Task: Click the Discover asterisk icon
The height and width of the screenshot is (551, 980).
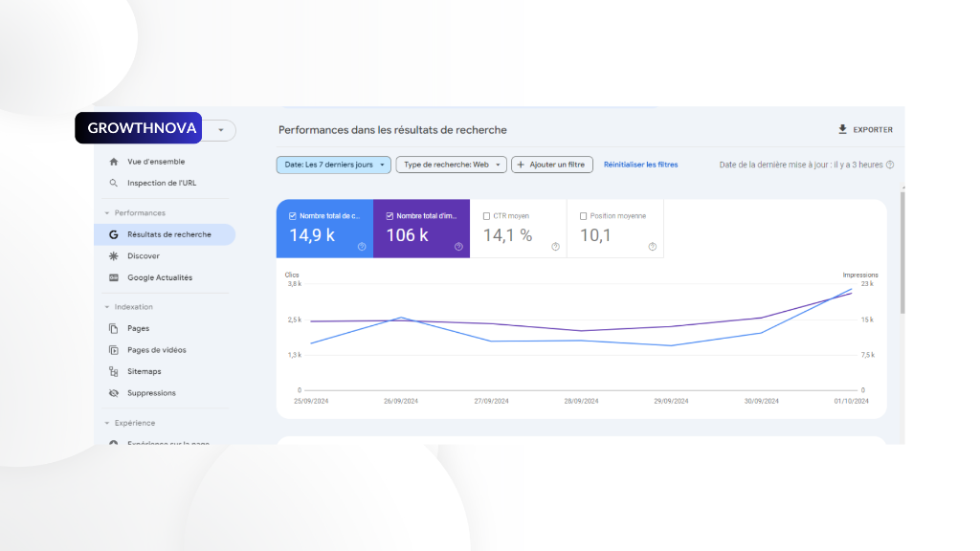Action: (x=114, y=256)
